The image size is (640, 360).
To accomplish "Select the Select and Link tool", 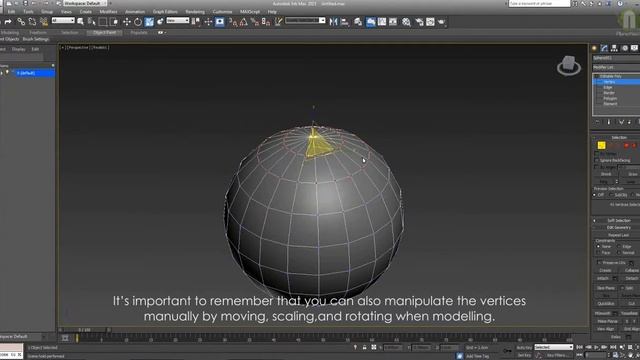I will pyautogui.click(x=21, y=22).
